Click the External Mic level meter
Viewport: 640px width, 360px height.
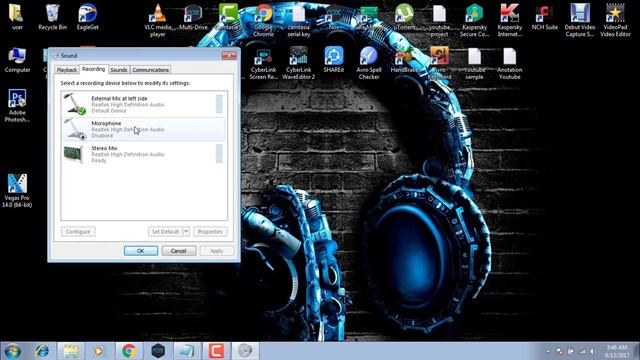tap(219, 104)
